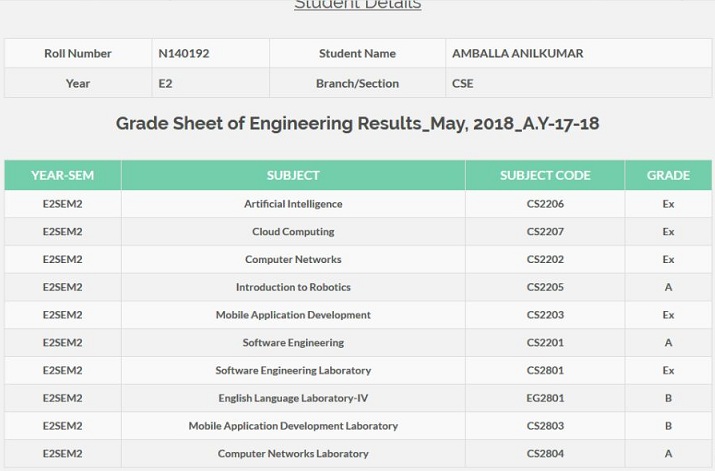This screenshot has width=715, height=471.
Task: Select the English Language Laboratory-IV subject cell
Action: [293, 398]
